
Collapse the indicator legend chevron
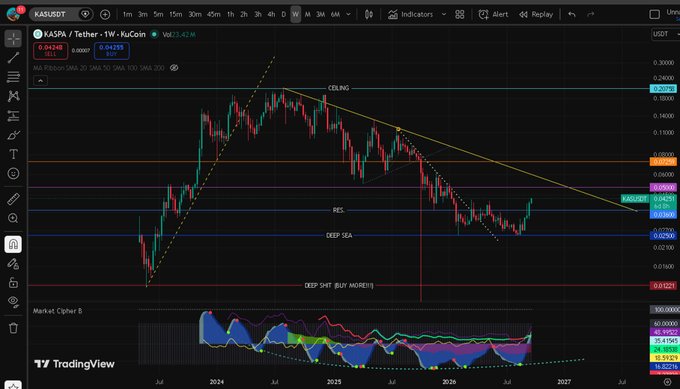(x=40, y=81)
